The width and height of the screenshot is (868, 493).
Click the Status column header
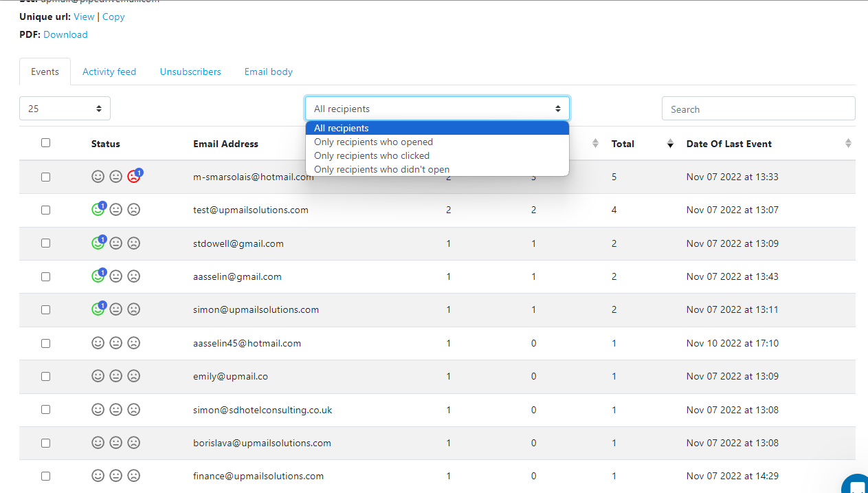[106, 144]
